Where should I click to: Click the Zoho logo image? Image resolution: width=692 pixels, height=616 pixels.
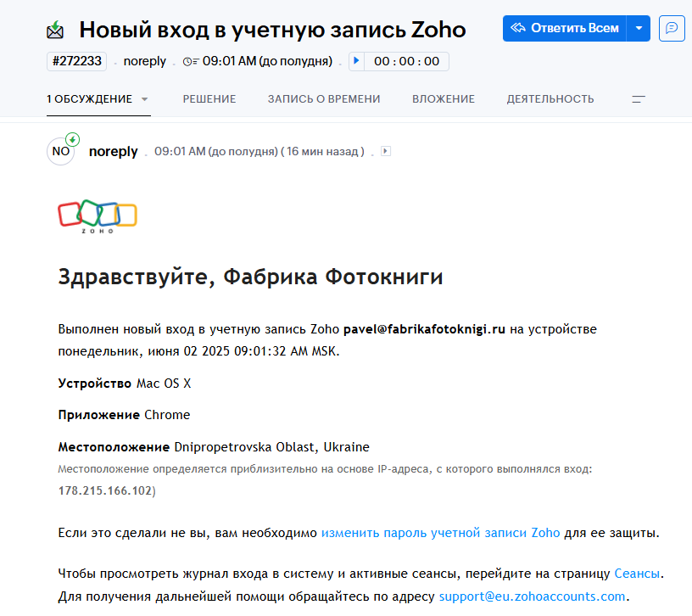98,216
